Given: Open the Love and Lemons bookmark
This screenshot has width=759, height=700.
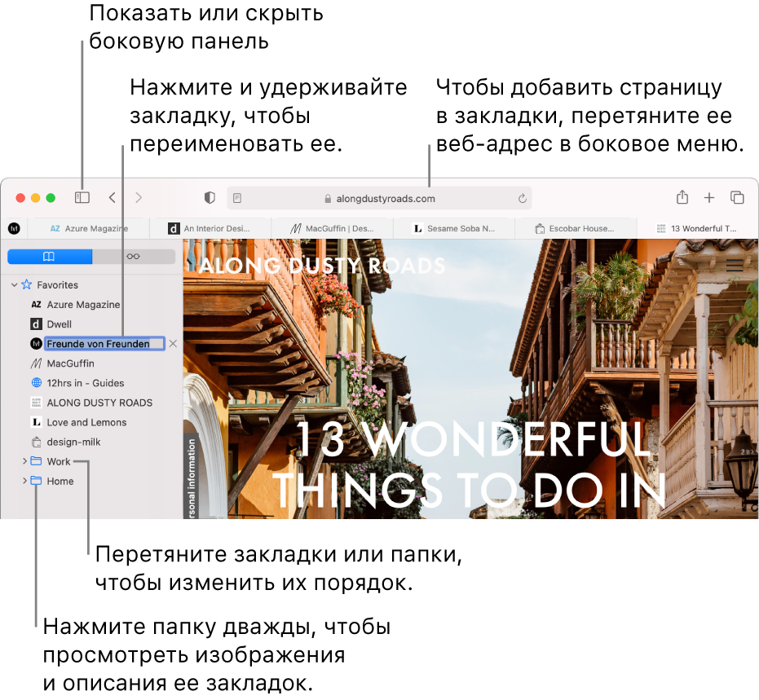Looking at the screenshot, I should (86, 422).
